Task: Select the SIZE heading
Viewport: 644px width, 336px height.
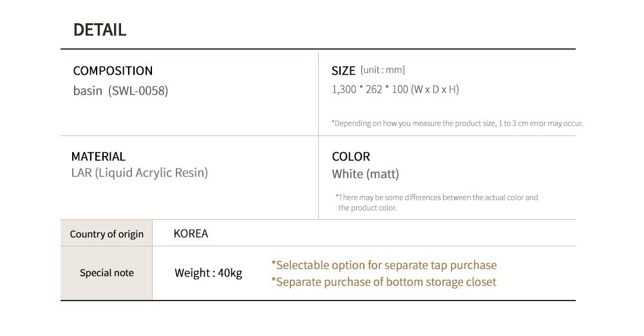Action: pos(343,71)
